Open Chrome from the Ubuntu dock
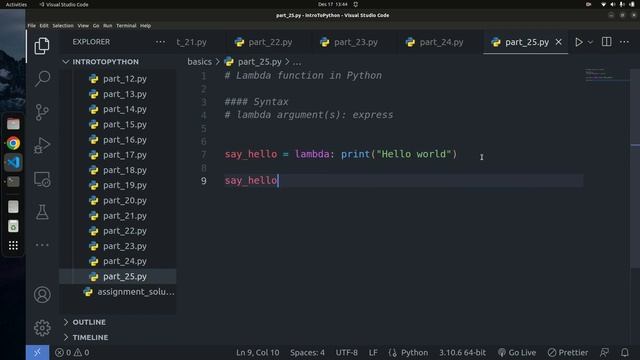 (x=13, y=143)
